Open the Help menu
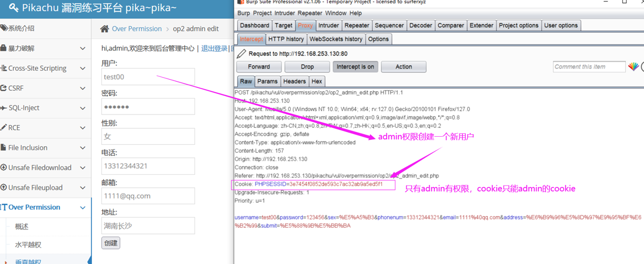Screen dimensions: 644x264 pos(355,13)
